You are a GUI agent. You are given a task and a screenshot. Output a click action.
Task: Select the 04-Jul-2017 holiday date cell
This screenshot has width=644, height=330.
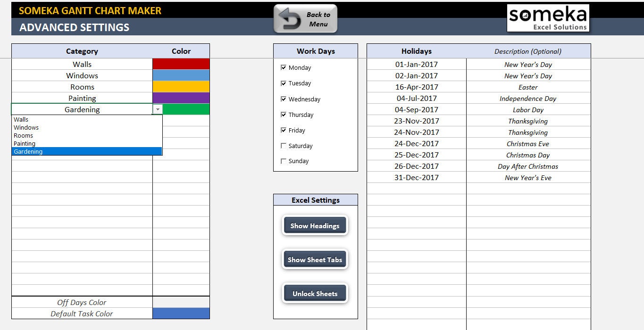tap(417, 98)
